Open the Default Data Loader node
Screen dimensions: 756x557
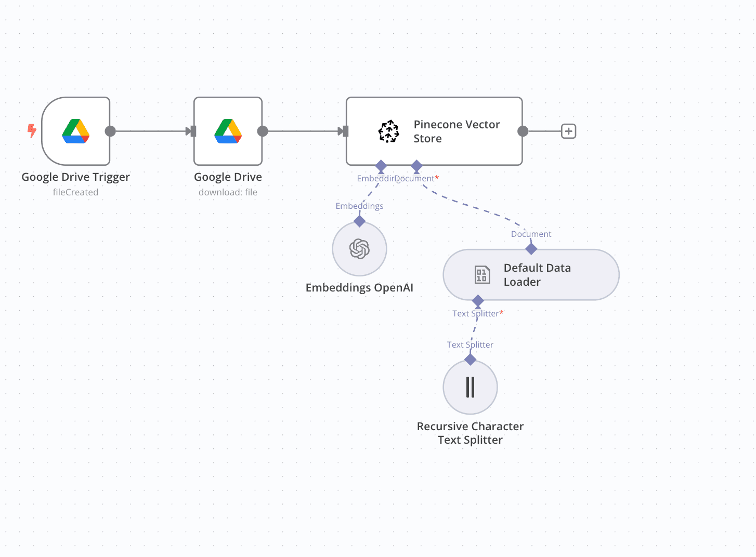[530, 275]
